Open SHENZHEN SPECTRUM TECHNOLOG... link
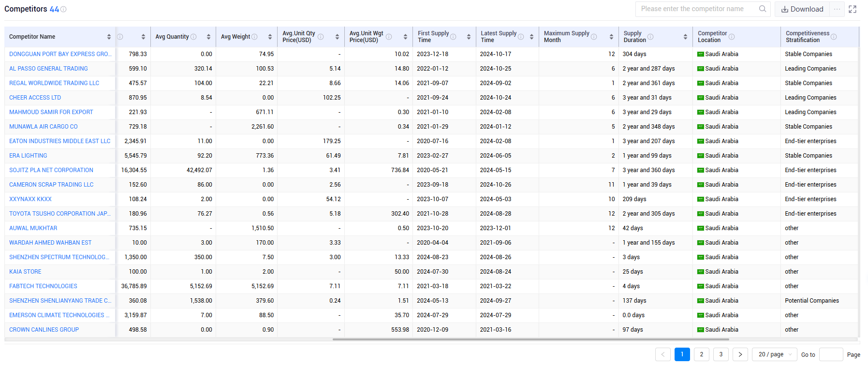This screenshot has height=366, width=868. (59, 257)
